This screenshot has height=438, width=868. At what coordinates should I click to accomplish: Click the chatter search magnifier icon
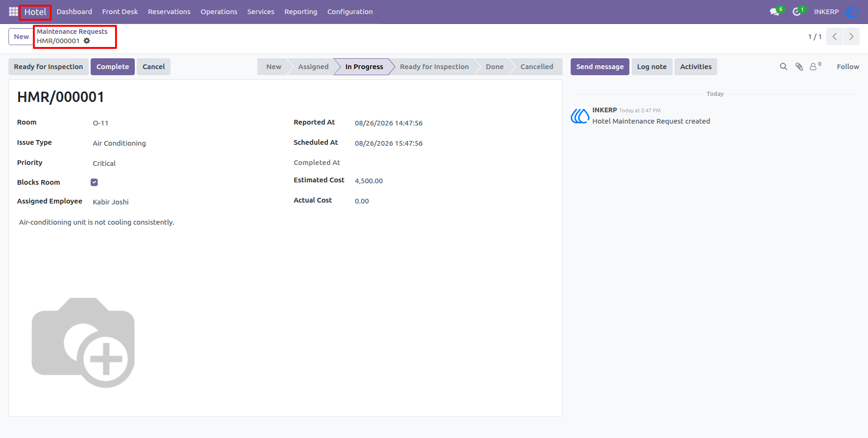783,67
